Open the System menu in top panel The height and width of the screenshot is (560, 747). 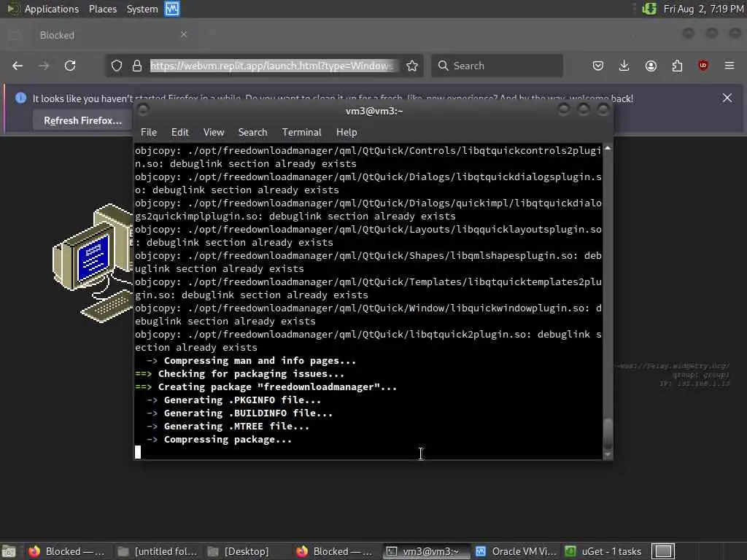[x=142, y=9]
